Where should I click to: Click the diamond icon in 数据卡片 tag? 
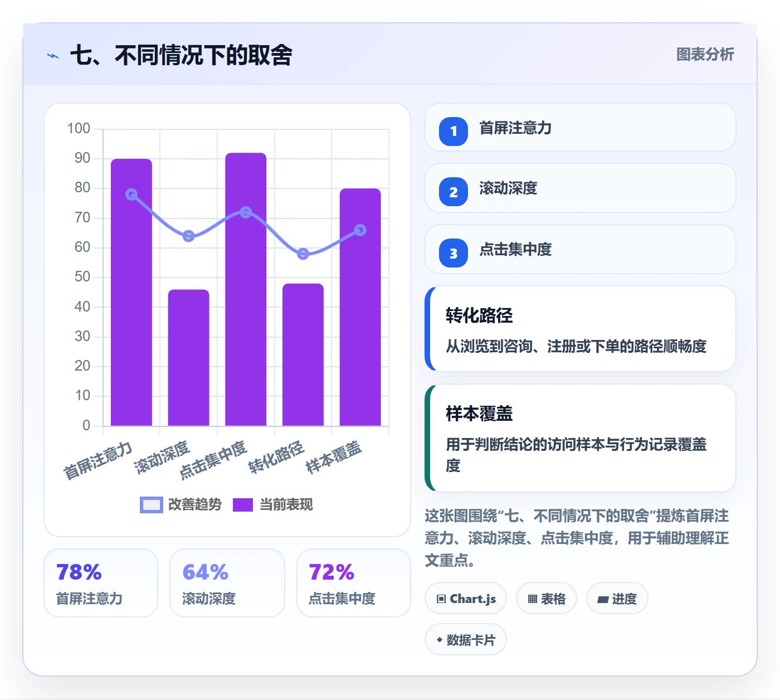click(x=440, y=640)
